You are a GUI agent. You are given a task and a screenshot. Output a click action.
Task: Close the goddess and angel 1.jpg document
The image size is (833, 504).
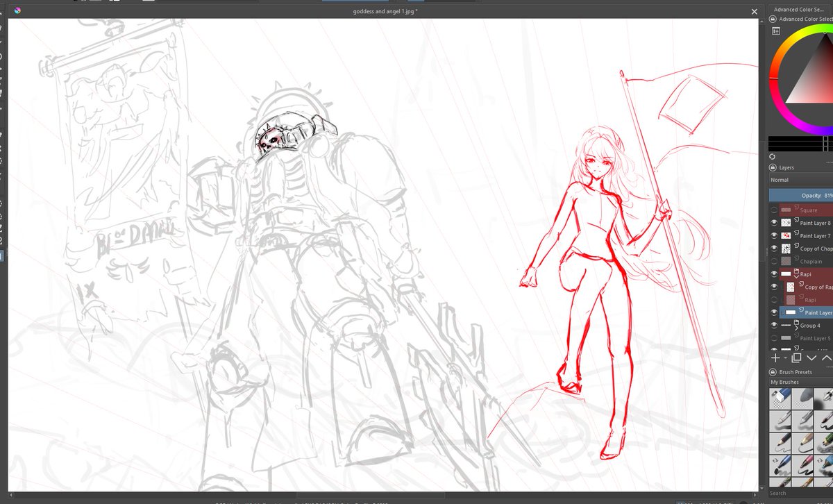[755, 11]
